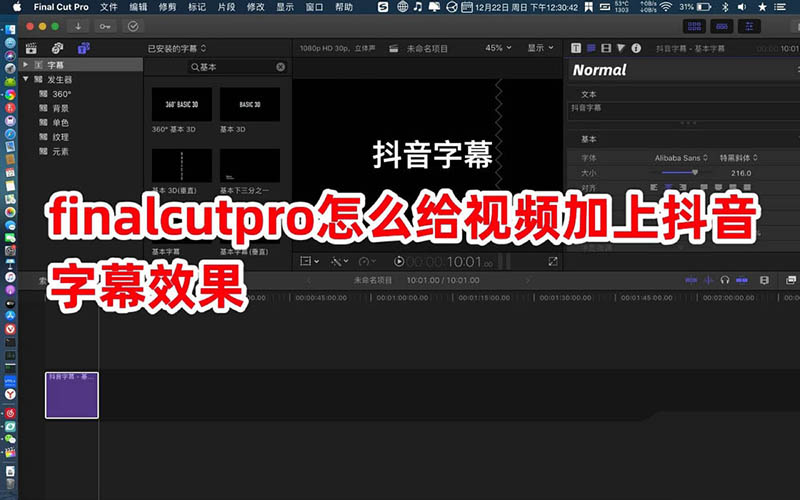This screenshot has width=800, height=500.
Task: Click the Wi-Fi icon in menu bar
Action: pyautogui.click(x=665, y=7)
